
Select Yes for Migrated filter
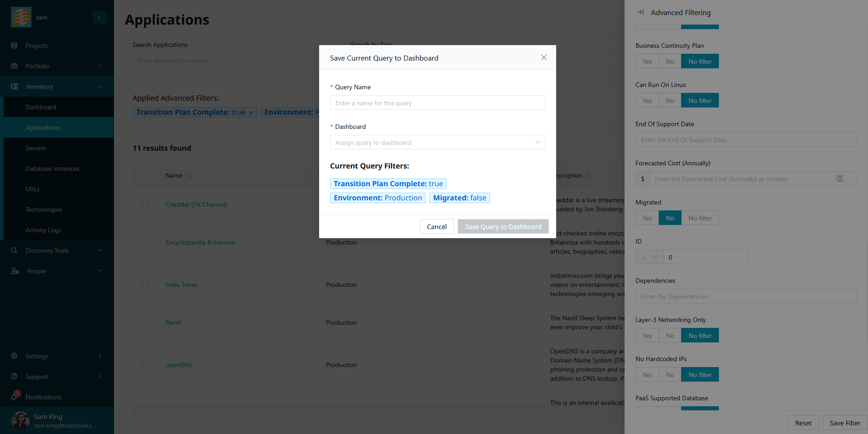(647, 218)
